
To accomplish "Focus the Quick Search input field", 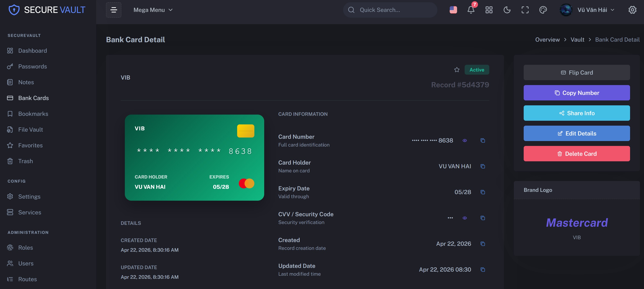I will coord(390,10).
